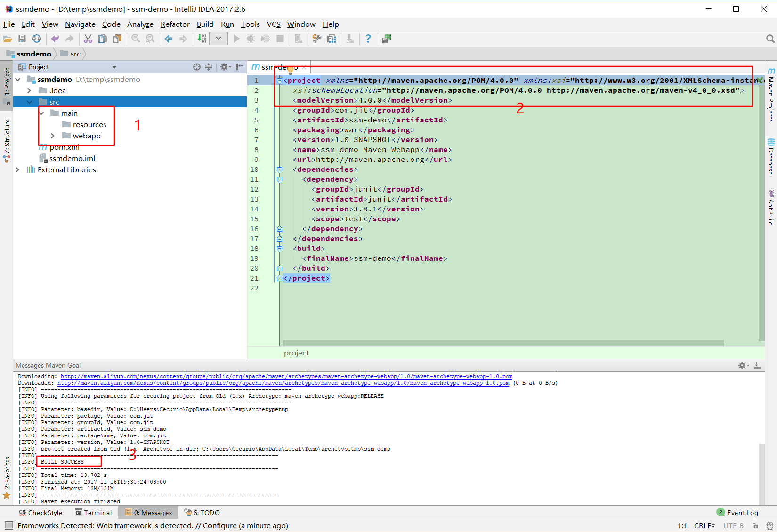Open the run configuration dropdown
The image size is (777, 532).
point(219,39)
